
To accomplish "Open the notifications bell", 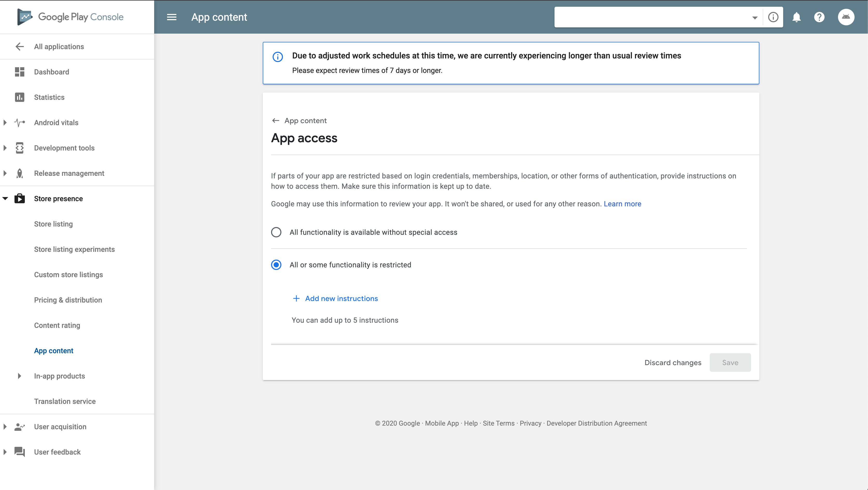I will (796, 17).
